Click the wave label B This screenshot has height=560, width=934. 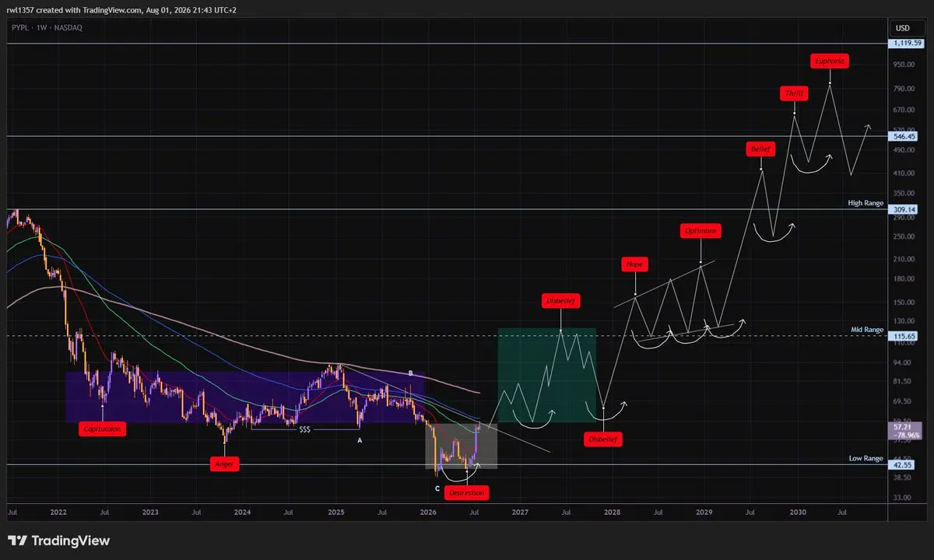pyautogui.click(x=410, y=373)
